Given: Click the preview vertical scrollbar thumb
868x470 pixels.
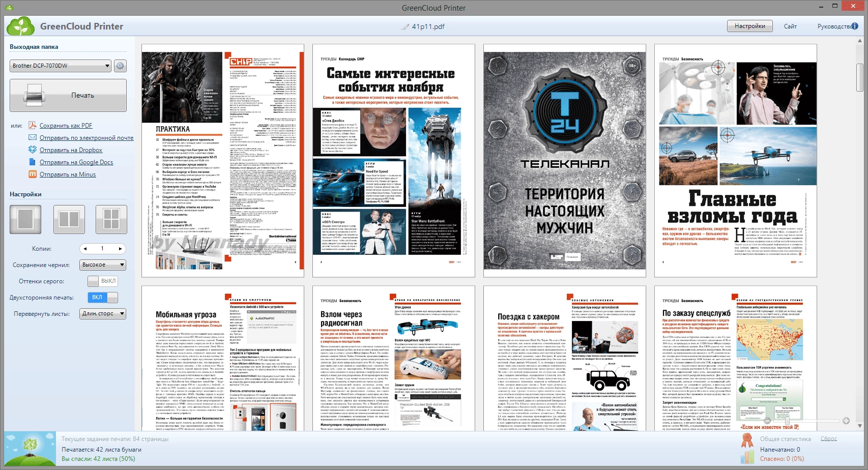Looking at the screenshot, I should (x=860, y=77).
